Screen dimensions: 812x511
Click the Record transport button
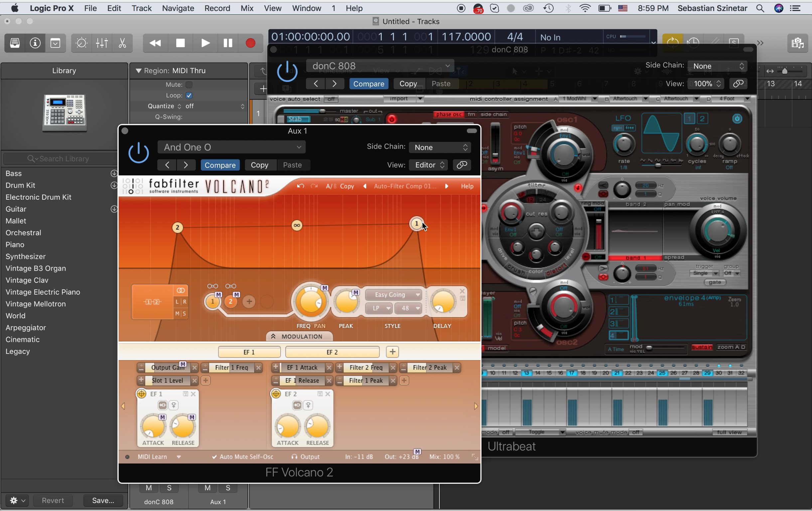250,43
